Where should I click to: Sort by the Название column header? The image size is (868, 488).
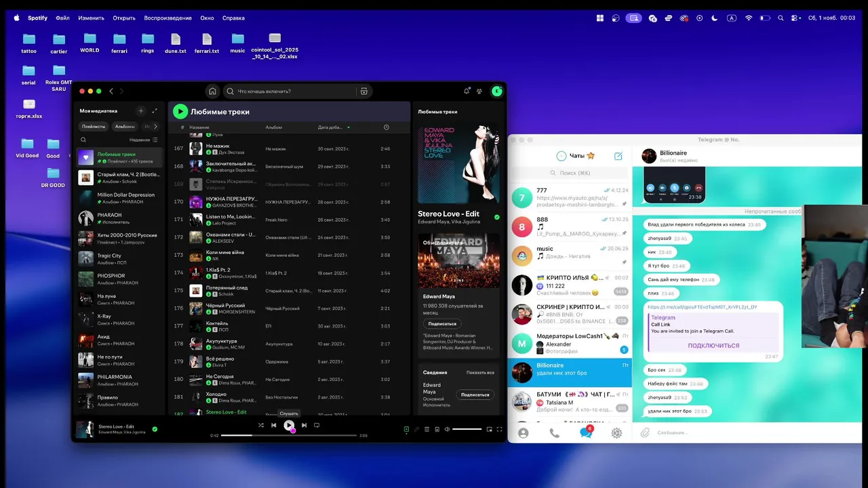point(199,127)
